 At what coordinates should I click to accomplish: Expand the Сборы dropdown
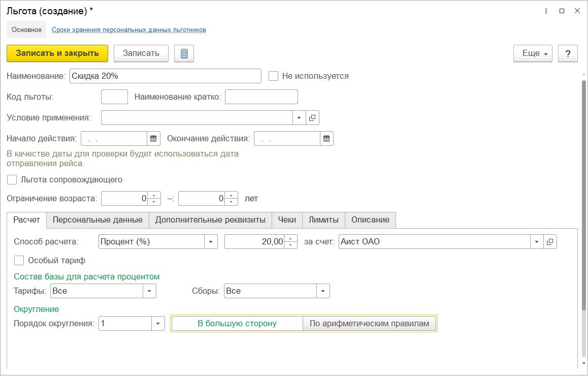[323, 291]
